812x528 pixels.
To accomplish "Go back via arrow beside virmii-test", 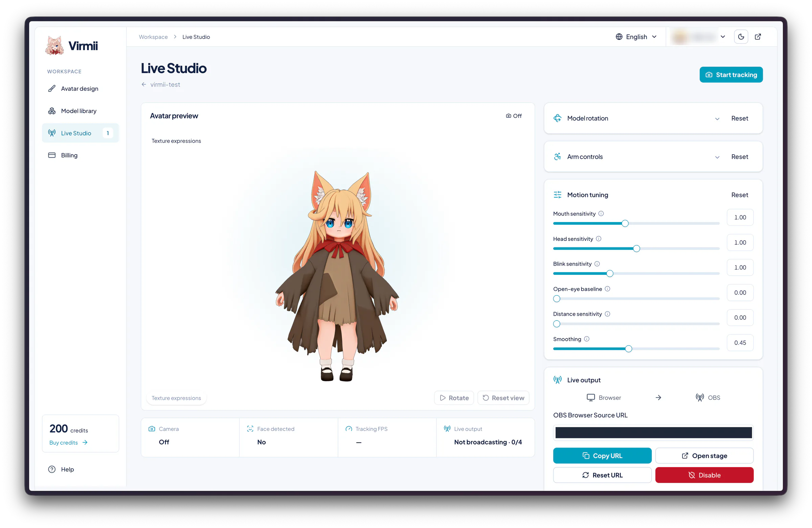I will [x=144, y=84].
